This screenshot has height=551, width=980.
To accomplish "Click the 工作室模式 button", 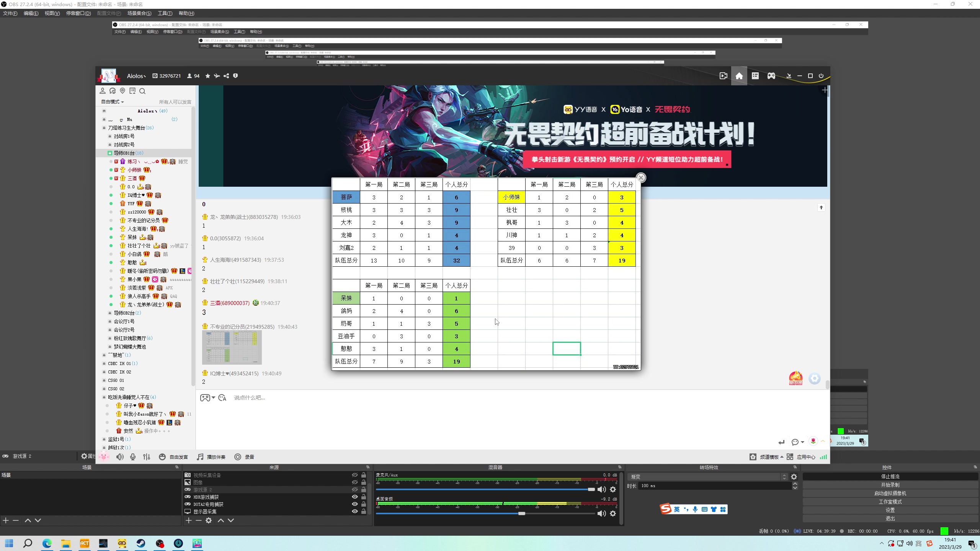I will 890,502.
